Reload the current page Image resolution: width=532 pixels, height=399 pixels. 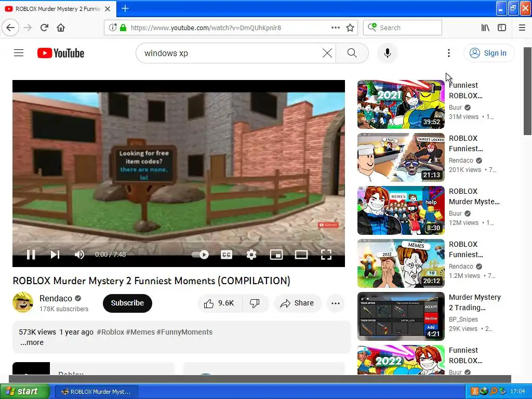click(x=44, y=28)
